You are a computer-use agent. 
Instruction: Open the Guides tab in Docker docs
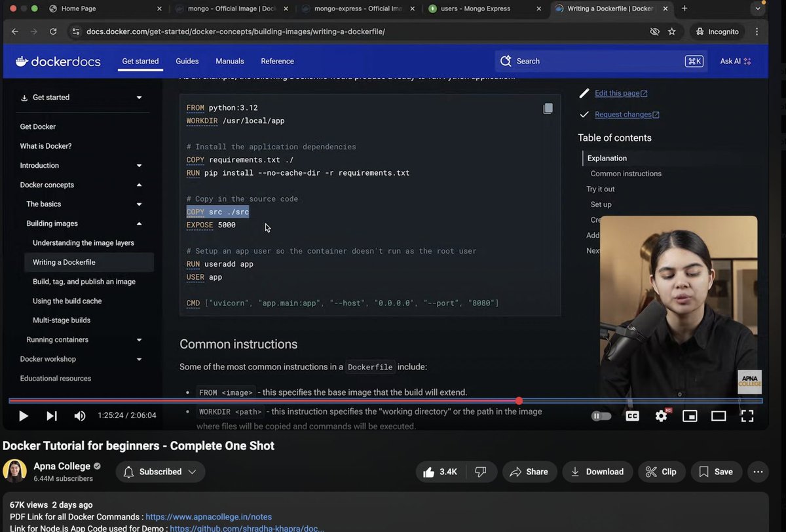(187, 61)
